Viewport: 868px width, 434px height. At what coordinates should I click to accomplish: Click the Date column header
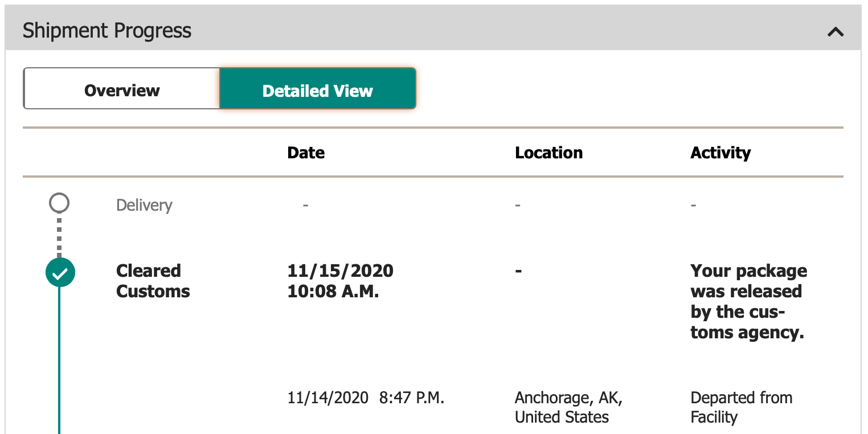click(306, 153)
